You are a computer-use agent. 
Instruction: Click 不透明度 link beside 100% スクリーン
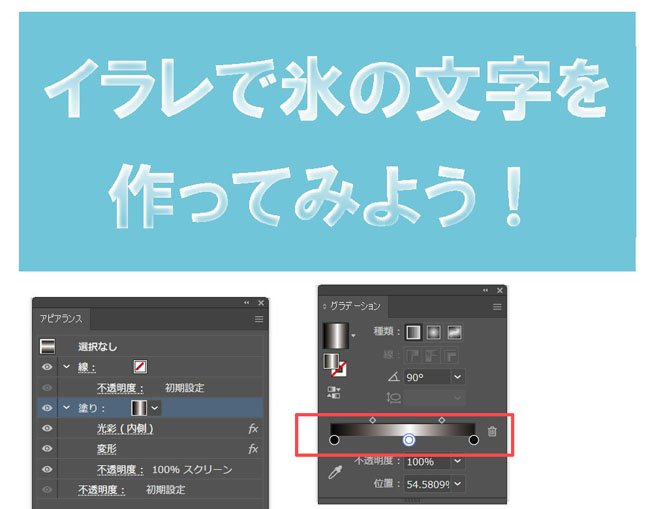click(120, 470)
